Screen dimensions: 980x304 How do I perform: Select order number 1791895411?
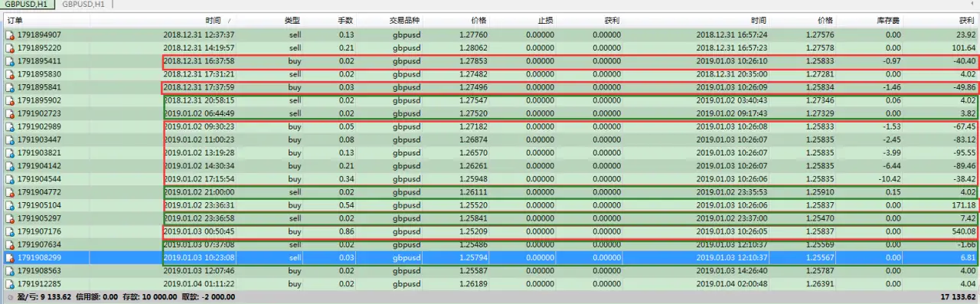tap(39, 61)
